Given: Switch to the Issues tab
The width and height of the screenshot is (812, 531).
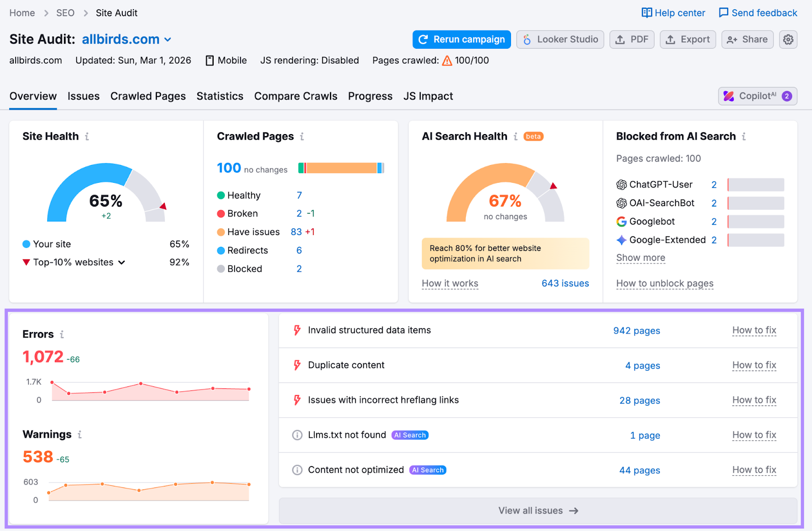Looking at the screenshot, I should (83, 96).
